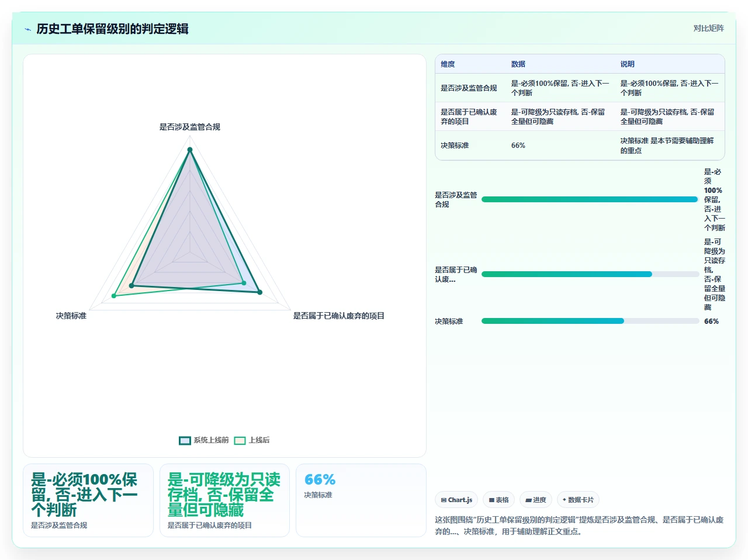Open the 66% 决策标准 data card
This screenshot has width=748, height=560.
pyautogui.click(x=361, y=500)
